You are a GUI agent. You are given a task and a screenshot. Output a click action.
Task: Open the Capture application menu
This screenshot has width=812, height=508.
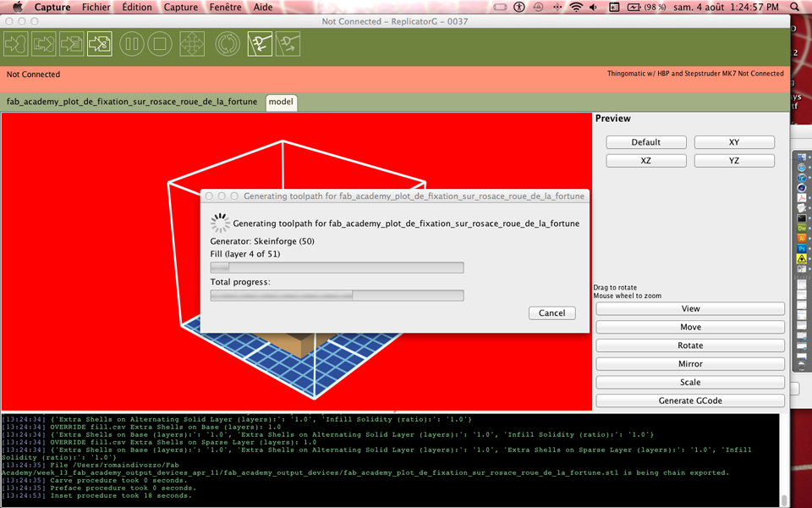[x=52, y=7]
